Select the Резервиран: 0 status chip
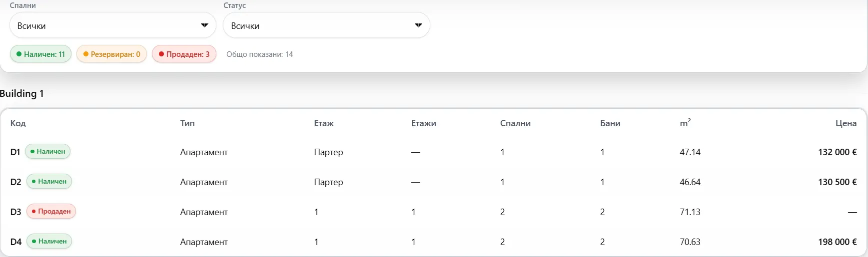This screenshot has width=868, height=257. click(x=111, y=54)
